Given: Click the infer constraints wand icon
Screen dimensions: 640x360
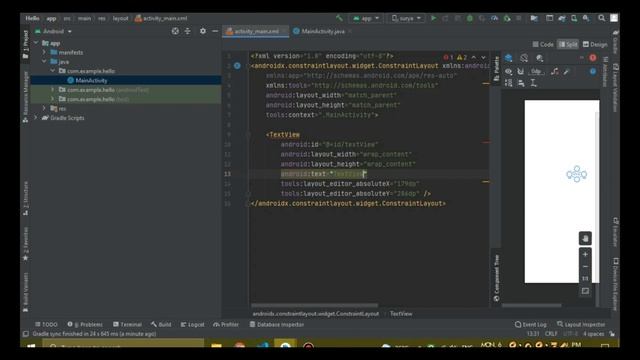Looking at the screenshot, I should [567, 71].
